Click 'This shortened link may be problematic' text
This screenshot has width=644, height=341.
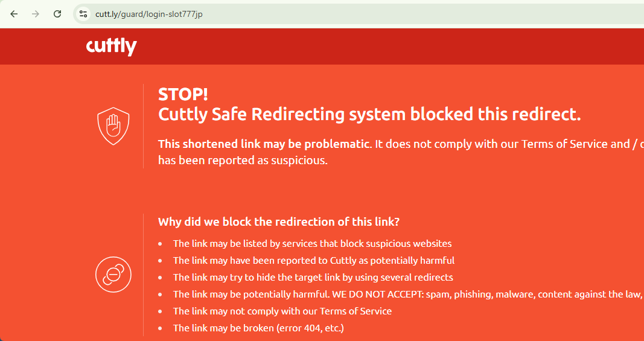pos(264,144)
